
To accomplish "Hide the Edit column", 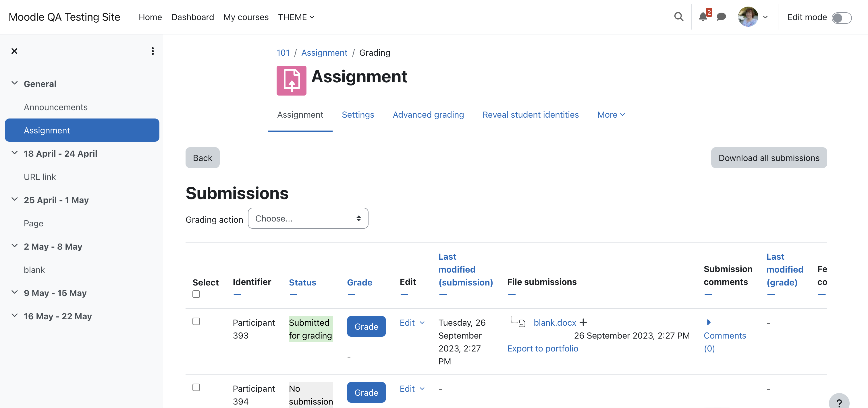I will (x=404, y=295).
